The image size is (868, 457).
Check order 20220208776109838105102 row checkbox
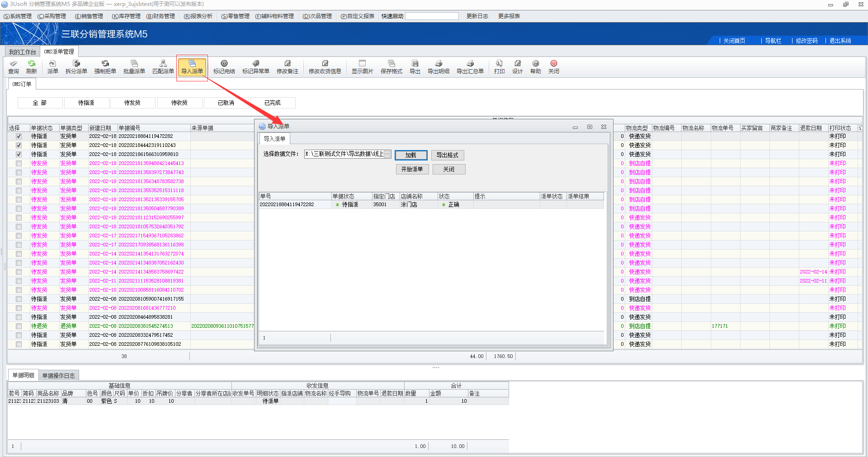19,344
